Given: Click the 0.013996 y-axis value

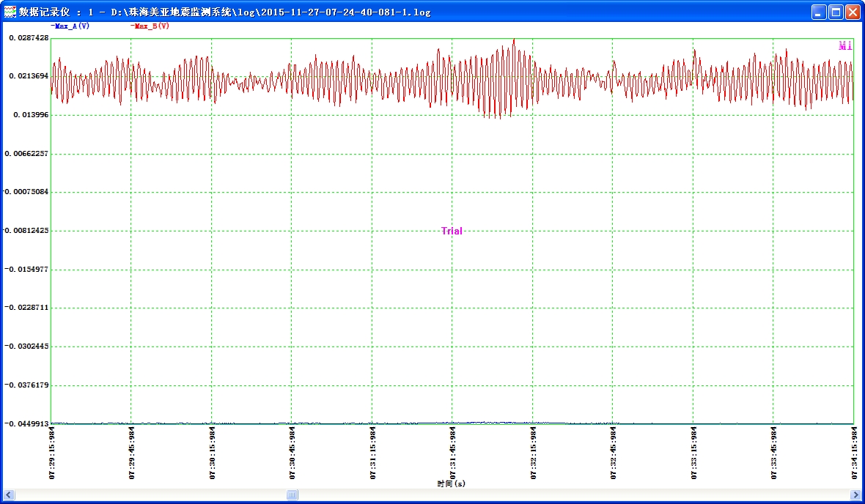Looking at the screenshot, I should click(31, 115).
